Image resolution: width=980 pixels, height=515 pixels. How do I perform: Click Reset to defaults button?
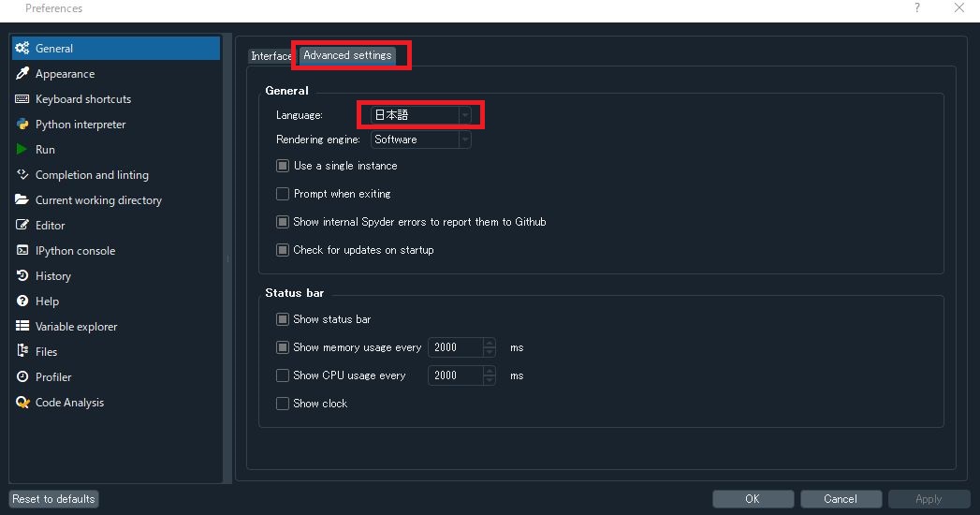53,499
